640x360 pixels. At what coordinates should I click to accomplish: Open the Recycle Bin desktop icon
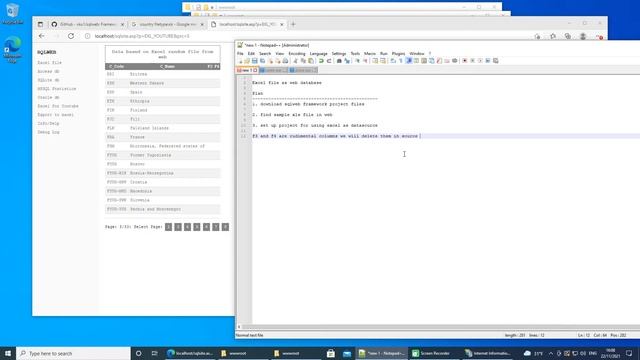point(12,13)
